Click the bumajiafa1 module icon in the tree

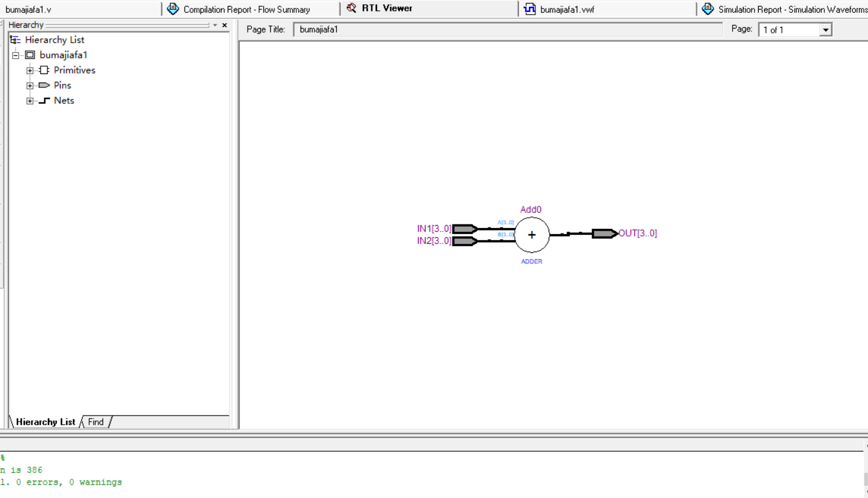(30, 55)
